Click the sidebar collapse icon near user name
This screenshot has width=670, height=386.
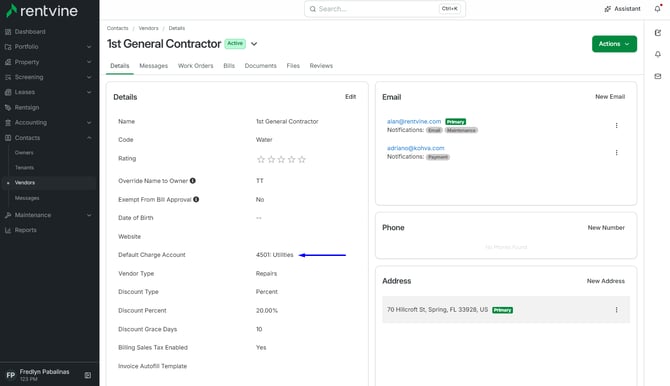click(x=88, y=375)
